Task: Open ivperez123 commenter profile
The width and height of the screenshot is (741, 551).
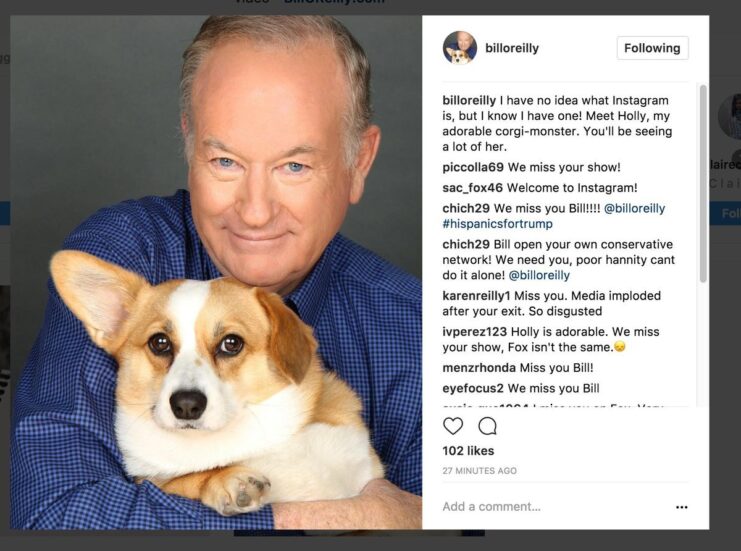Action: click(474, 332)
